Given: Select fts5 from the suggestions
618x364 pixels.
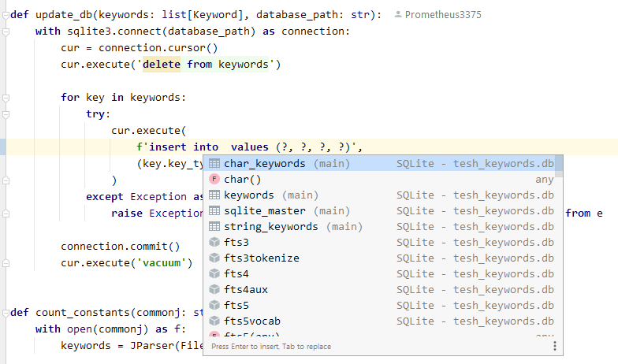Looking at the screenshot, I should pos(236,306).
